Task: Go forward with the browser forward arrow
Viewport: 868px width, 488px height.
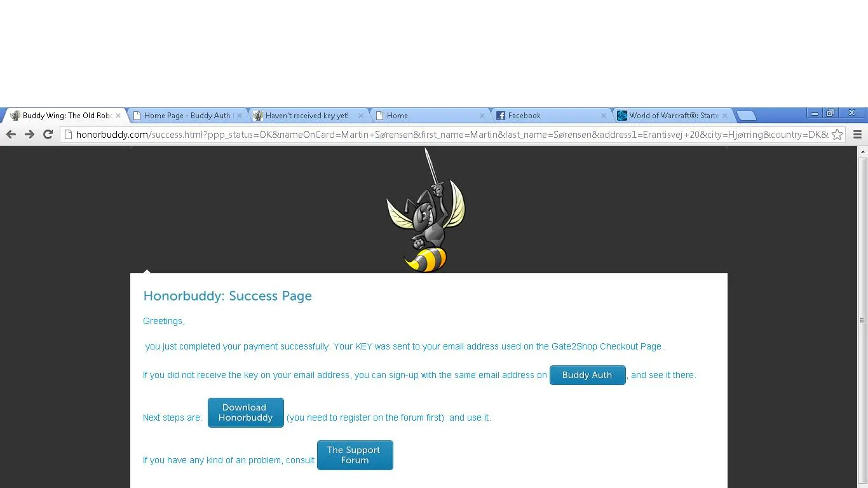Action: 29,134
